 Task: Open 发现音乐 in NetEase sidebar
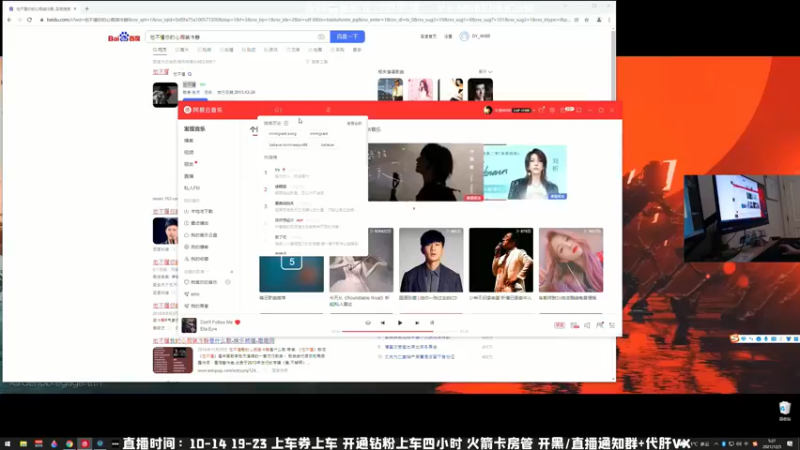tap(194, 129)
